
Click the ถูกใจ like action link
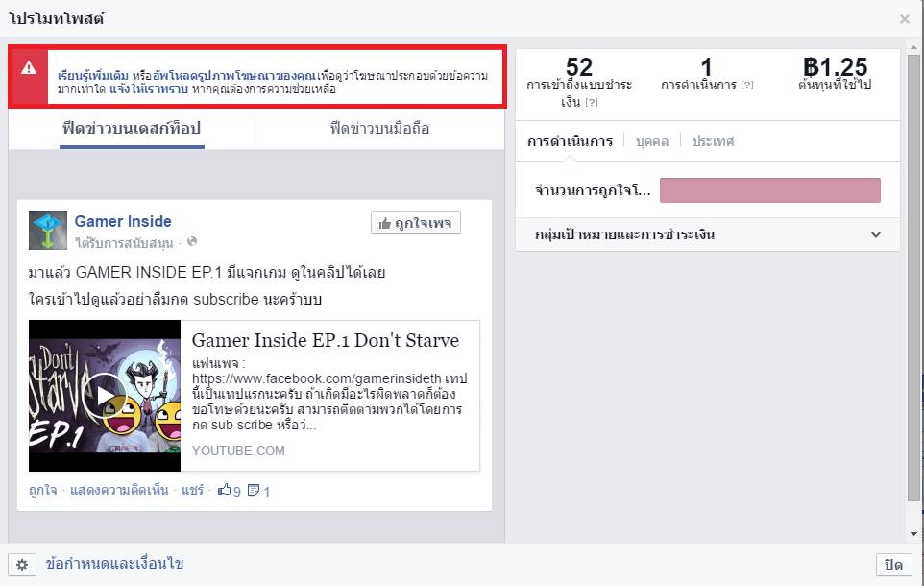tap(43, 491)
